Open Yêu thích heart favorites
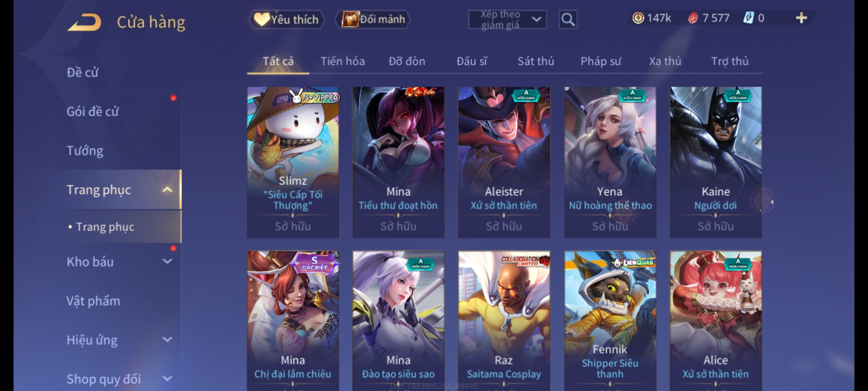Viewport: 868px width, 391px height. 286,20
